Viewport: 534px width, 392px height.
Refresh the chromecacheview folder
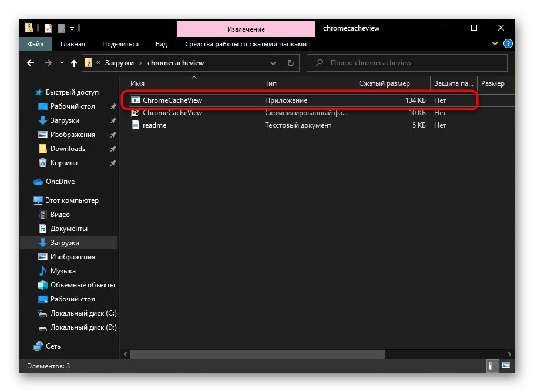291,63
